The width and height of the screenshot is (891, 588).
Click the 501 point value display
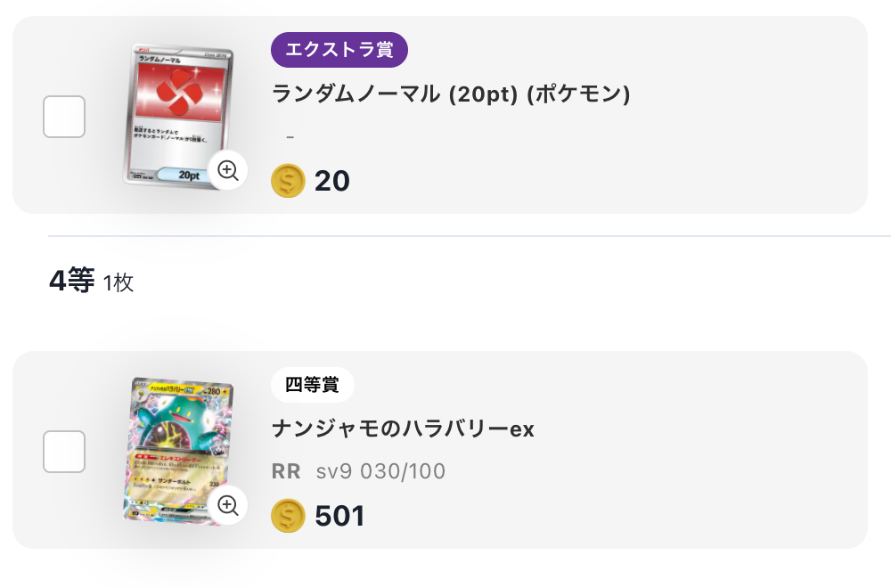click(x=340, y=515)
